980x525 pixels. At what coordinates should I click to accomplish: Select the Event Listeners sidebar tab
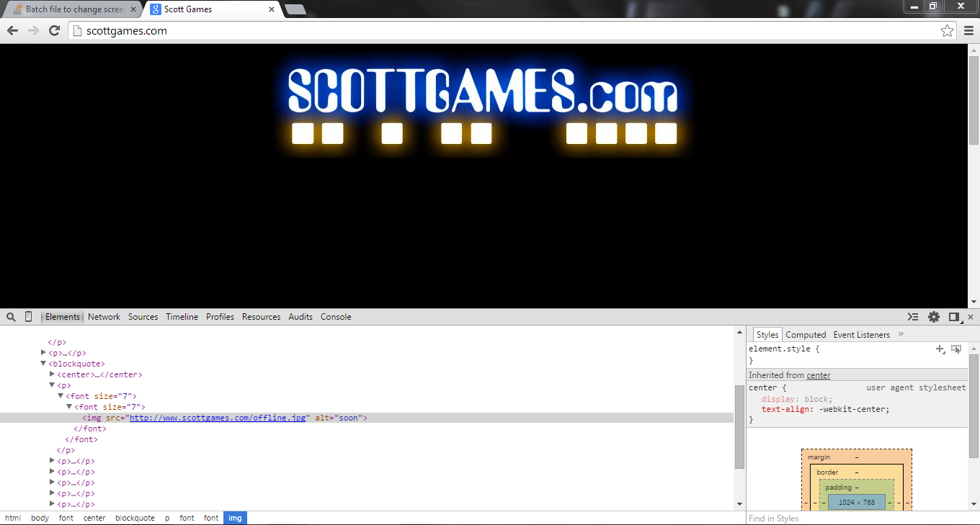[x=862, y=335]
